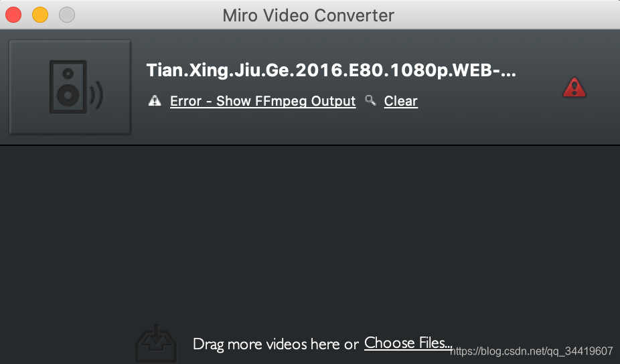
Task: Click the grayed-out zoom window button
Action: pos(67,15)
